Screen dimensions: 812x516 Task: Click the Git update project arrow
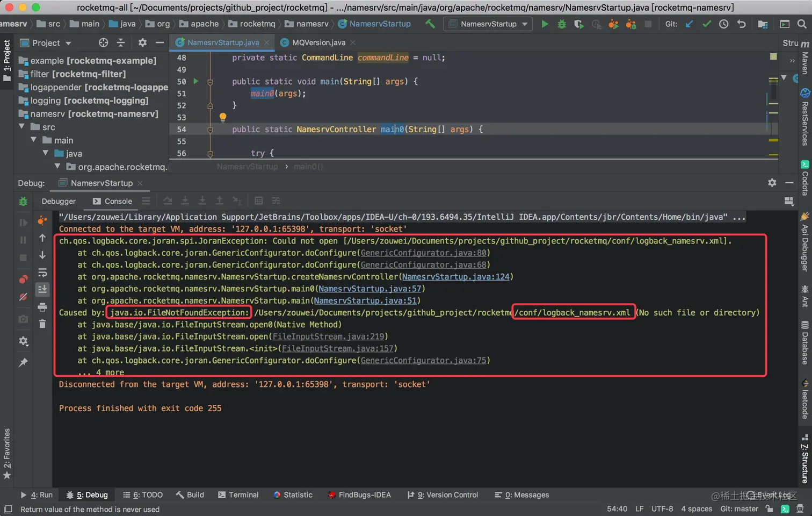point(690,24)
